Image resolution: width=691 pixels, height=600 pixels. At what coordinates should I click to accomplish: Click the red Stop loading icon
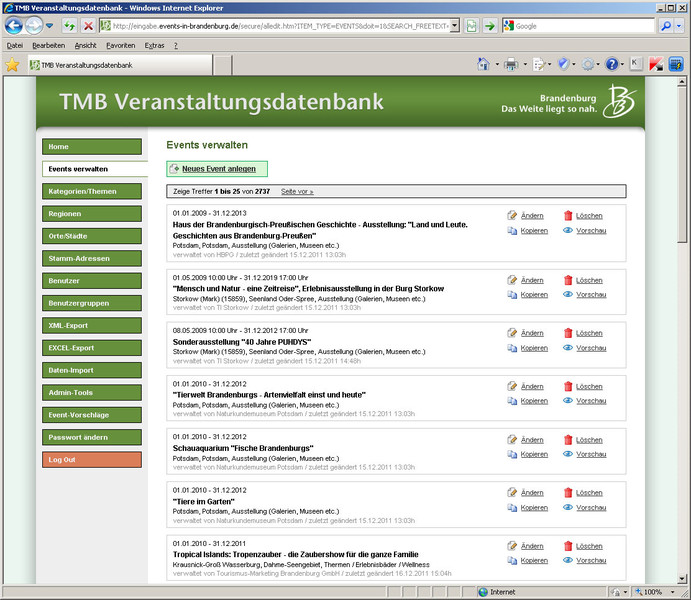88,26
